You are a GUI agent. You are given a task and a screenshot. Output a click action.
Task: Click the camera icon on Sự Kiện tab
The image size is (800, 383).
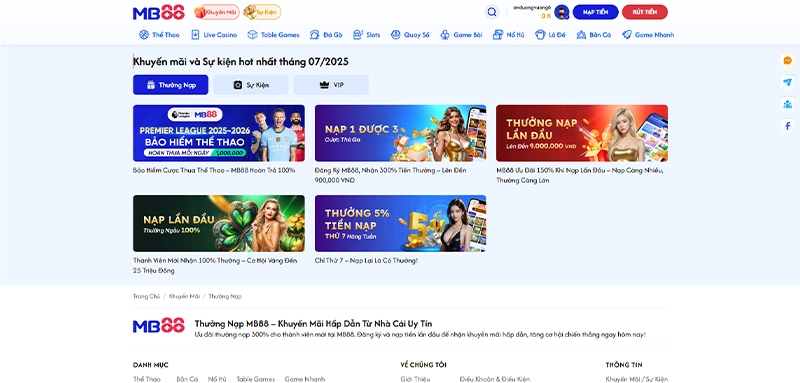238,85
